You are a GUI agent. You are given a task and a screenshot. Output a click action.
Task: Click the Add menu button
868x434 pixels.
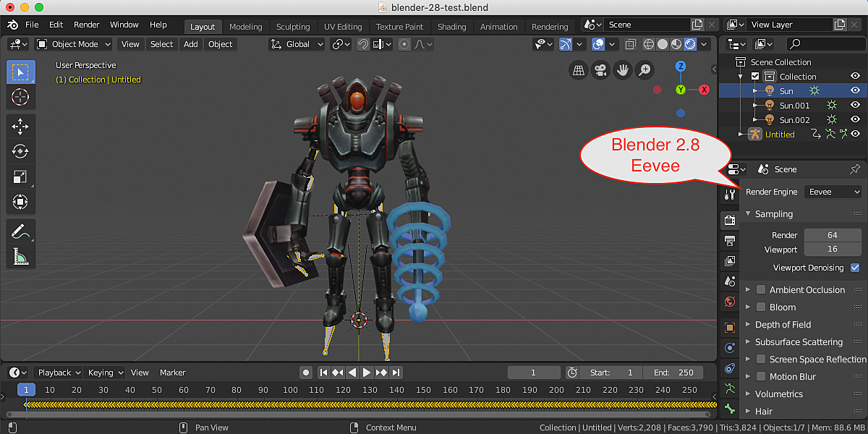(190, 44)
